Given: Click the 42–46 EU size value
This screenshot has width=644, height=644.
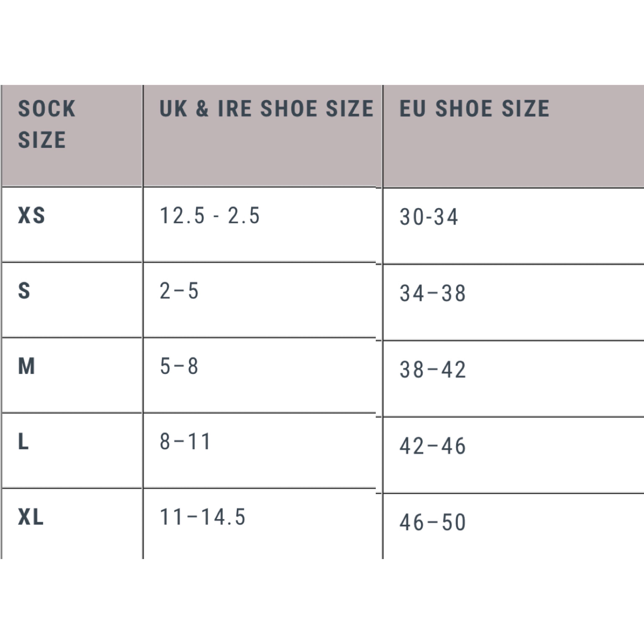Looking at the screenshot, I should 433,446.
